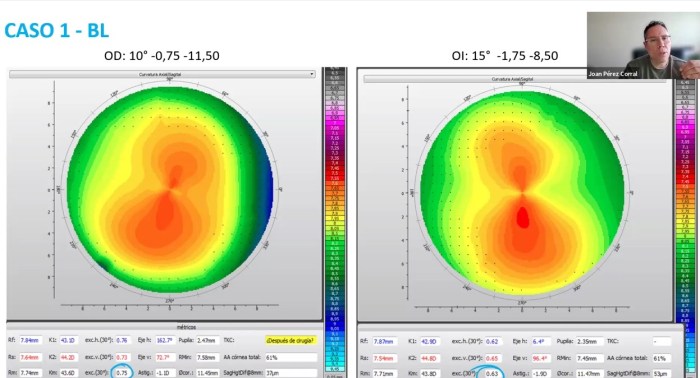700x378 pixels.
Task: Select the Rf 7.84mm field of OD
Action: 31,340
